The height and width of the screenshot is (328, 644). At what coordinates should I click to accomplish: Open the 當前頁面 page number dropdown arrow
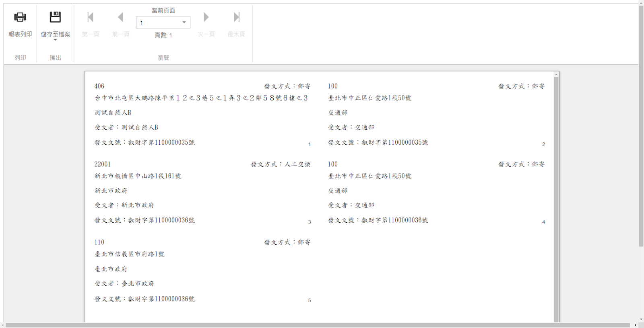pos(184,23)
